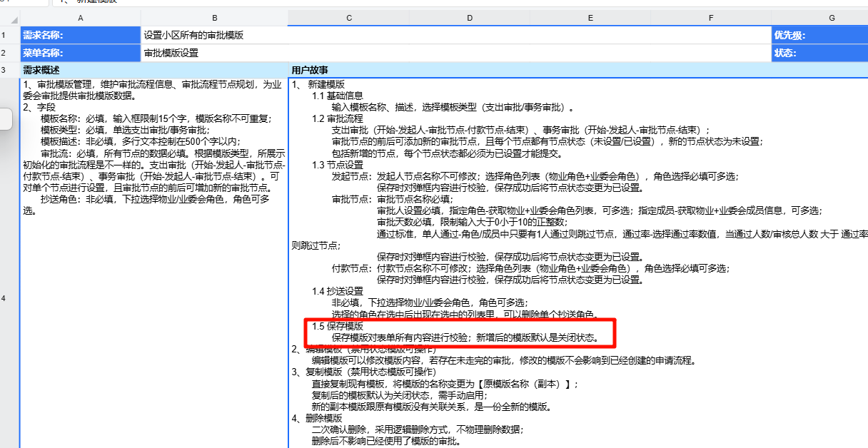The height and width of the screenshot is (448, 868).
Task: Select column header C
Action: pyautogui.click(x=348, y=17)
